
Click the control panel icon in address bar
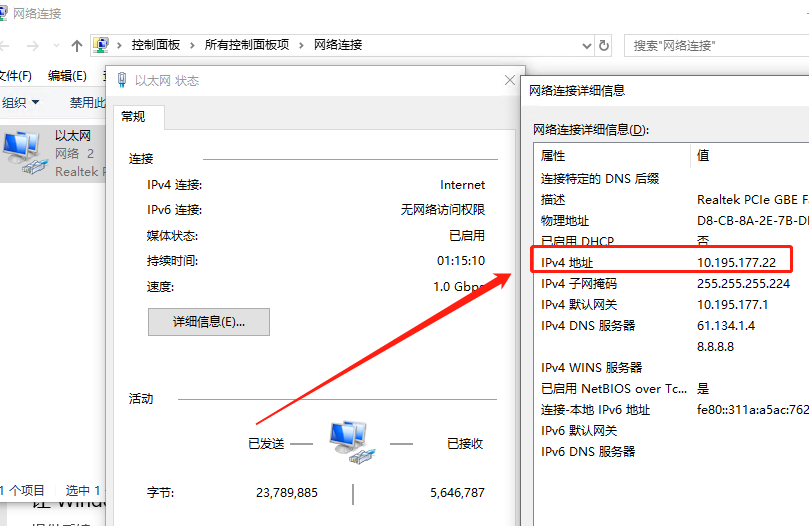coord(101,45)
